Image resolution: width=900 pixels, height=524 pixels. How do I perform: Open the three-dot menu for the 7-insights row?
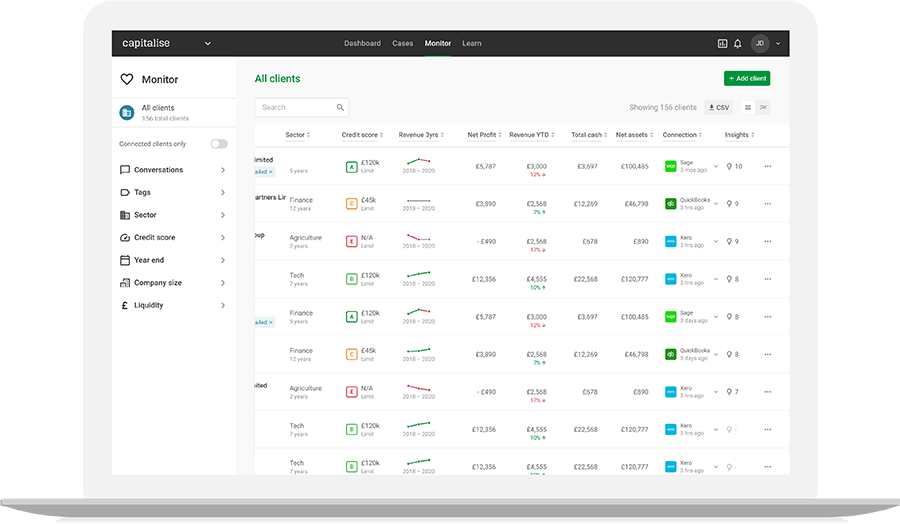pyautogui.click(x=768, y=392)
